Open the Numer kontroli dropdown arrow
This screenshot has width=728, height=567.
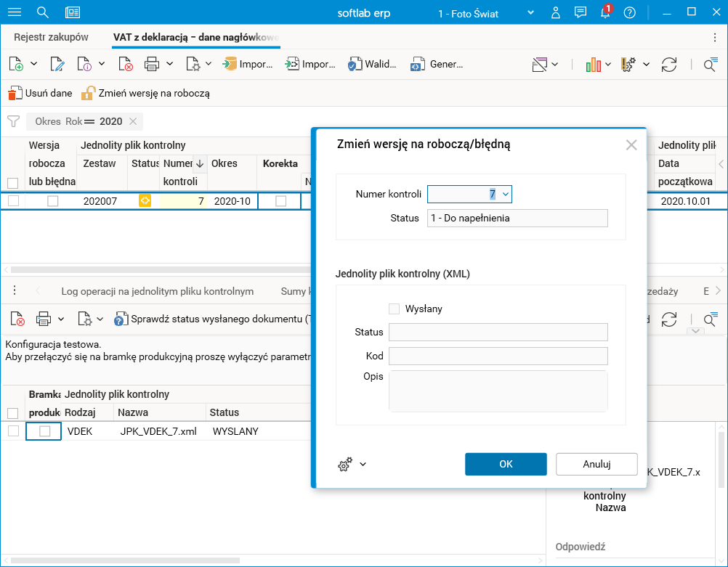(506, 194)
